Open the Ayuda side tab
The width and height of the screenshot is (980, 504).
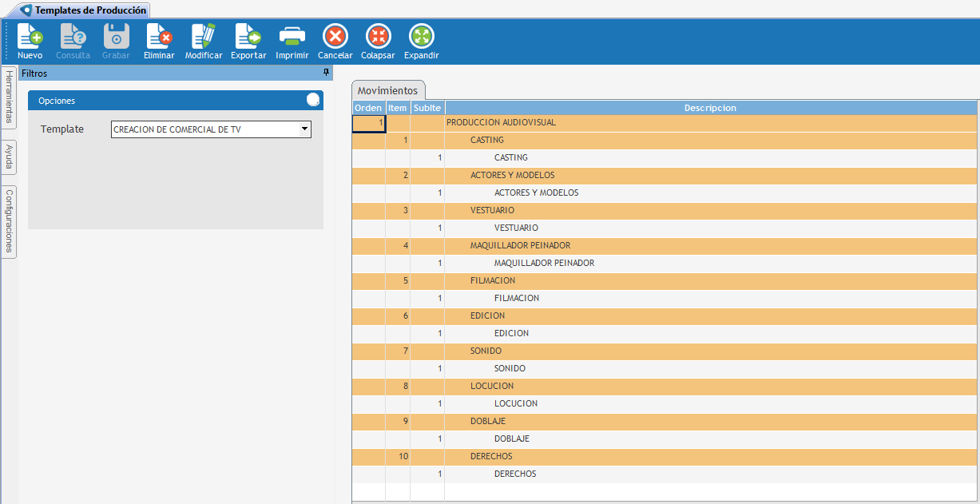click(9, 157)
